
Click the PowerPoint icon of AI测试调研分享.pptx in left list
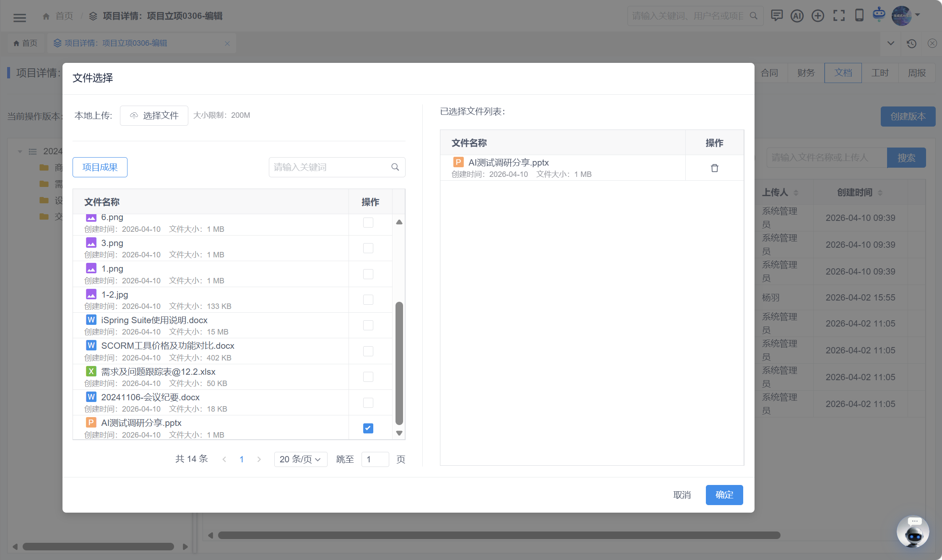tap(91, 423)
